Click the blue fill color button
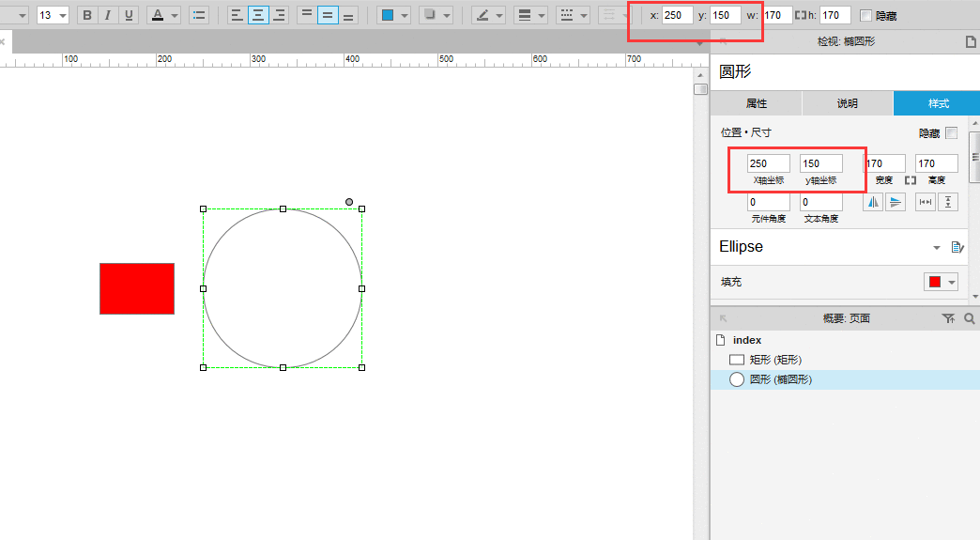 pyautogui.click(x=388, y=15)
